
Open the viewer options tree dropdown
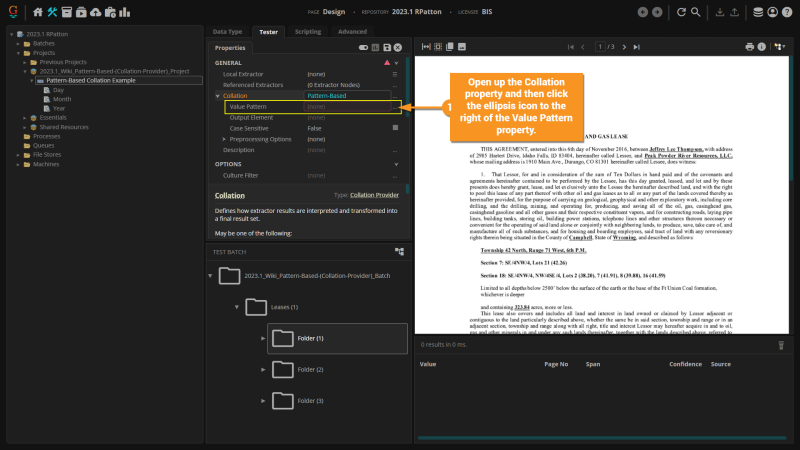click(x=780, y=46)
